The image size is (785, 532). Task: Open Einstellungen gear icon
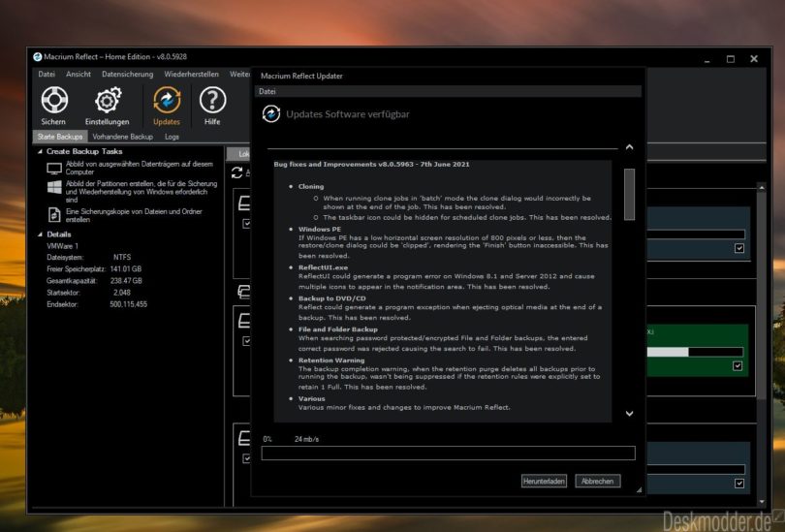[x=108, y=100]
